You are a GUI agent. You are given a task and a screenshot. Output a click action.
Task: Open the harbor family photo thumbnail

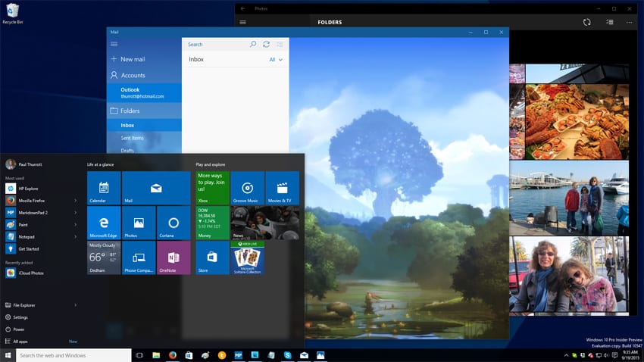[x=569, y=198]
